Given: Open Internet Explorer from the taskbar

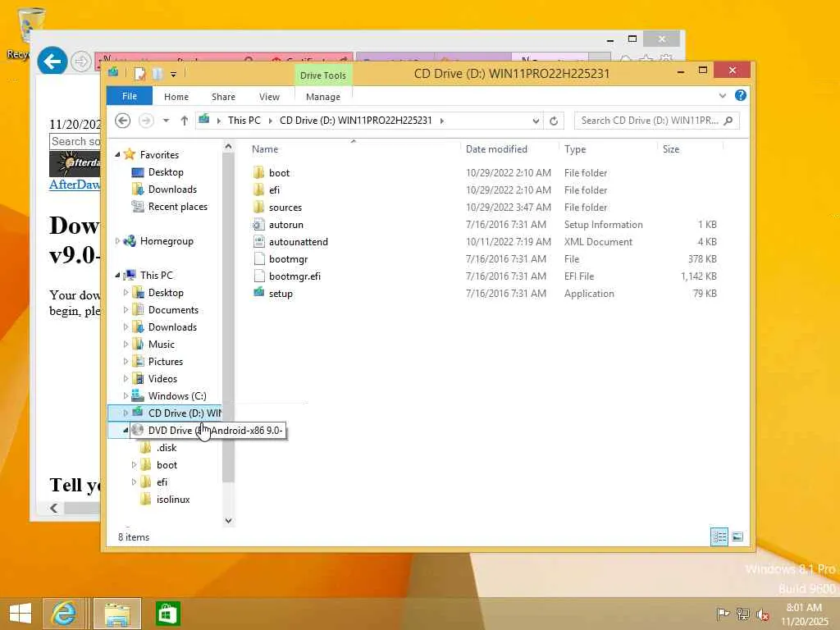Looking at the screenshot, I should (x=63, y=614).
